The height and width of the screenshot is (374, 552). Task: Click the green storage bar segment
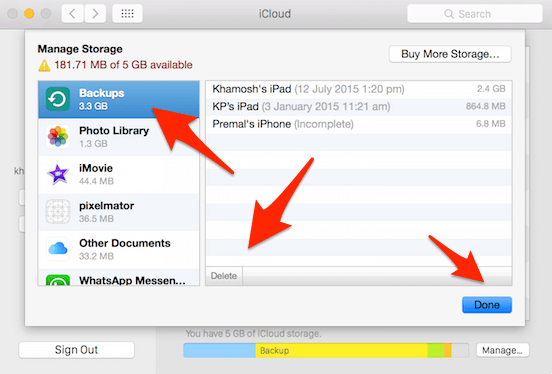click(x=435, y=350)
